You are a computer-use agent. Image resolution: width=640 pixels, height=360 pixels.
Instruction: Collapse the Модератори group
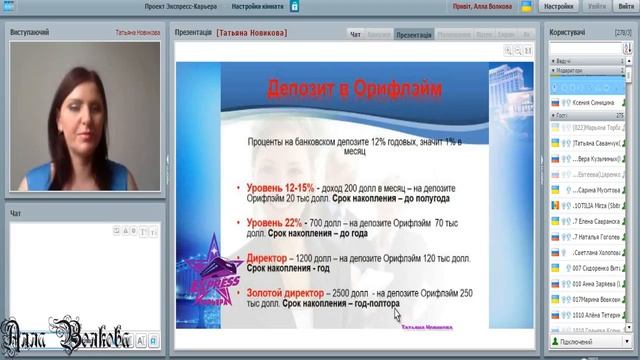click(x=587, y=71)
